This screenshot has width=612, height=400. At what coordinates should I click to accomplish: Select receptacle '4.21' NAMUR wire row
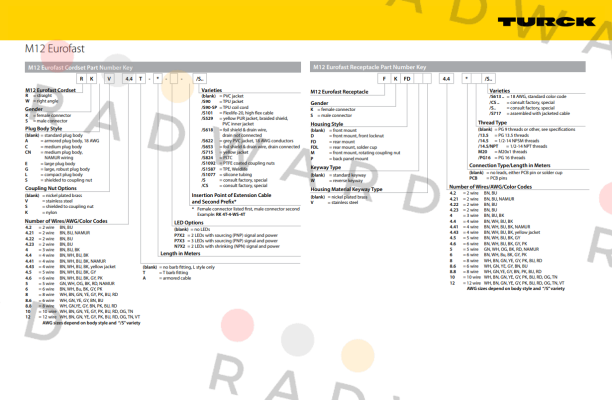pos(482,199)
